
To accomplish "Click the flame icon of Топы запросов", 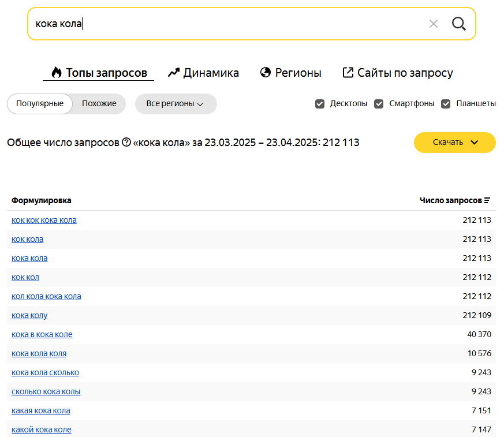I will pyautogui.click(x=57, y=73).
